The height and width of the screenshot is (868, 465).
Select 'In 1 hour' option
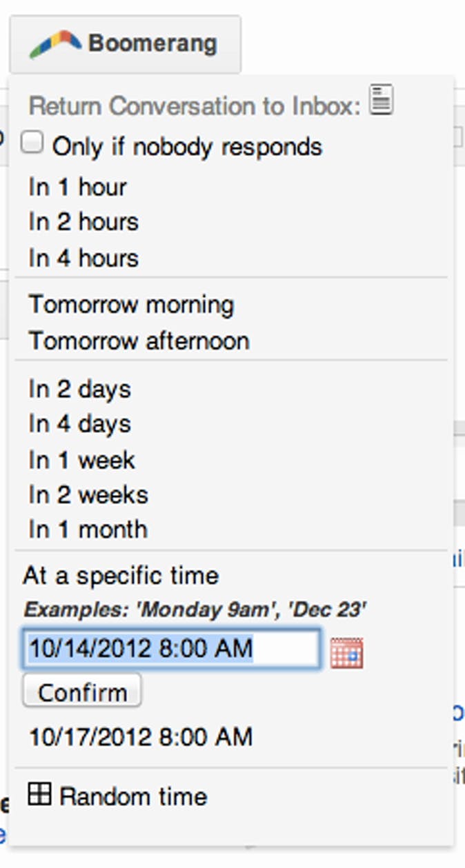tap(78, 187)
